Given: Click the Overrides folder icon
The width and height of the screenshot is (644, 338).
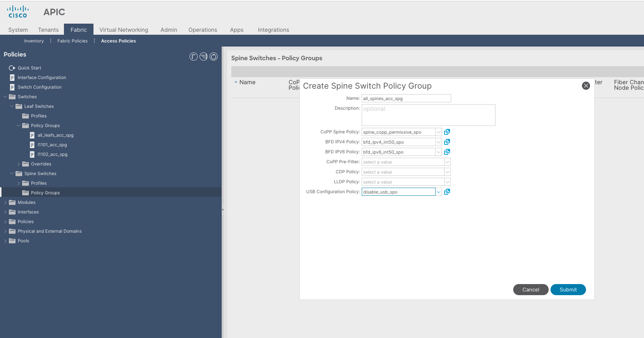Looking at the screenshot, I should [25, 164].
